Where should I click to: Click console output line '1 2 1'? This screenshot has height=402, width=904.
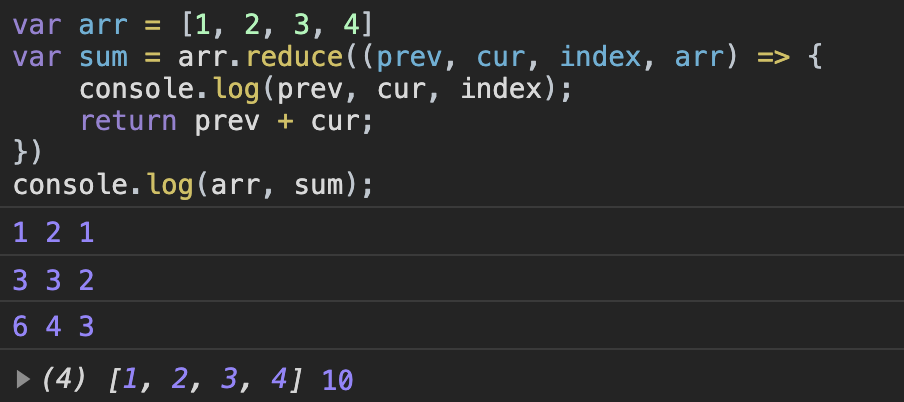53,233
